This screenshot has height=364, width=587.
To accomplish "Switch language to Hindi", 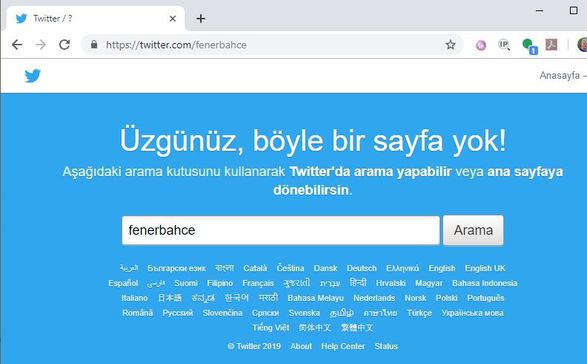I will 358,282.
